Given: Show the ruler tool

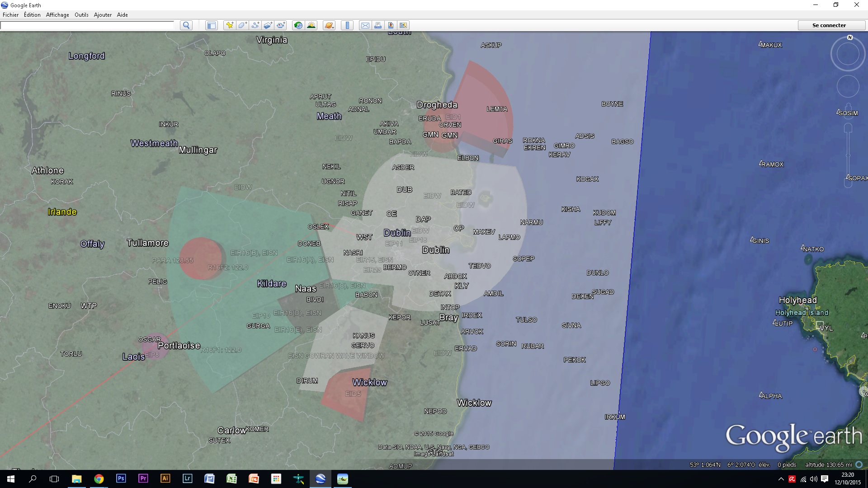Looking at the screenshot, I should pos(347,25).
